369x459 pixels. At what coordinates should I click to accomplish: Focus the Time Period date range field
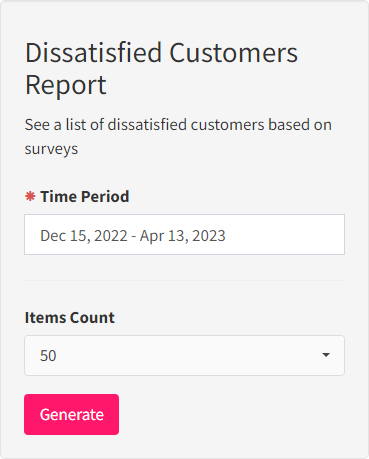tap(184, 235)
